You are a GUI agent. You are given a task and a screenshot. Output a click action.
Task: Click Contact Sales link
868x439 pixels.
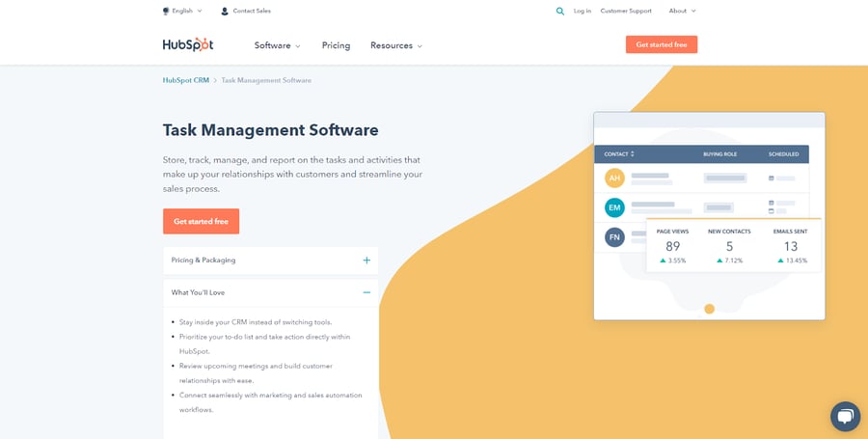[252, 11]
